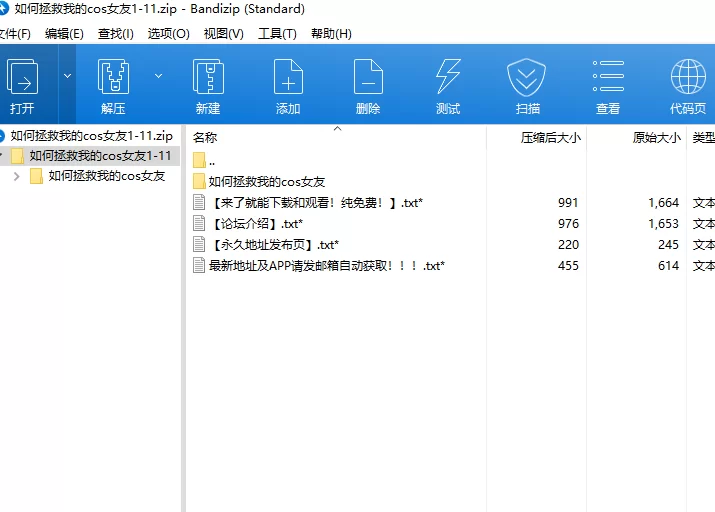Click compressed size 991 cell
Screen dimensions: 715x512
coord(568,202)
